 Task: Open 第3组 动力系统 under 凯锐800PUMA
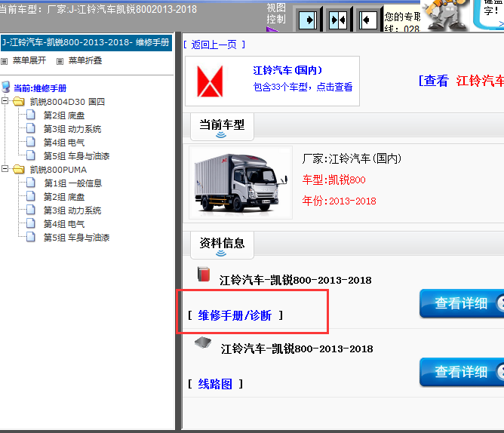(72, 210)
